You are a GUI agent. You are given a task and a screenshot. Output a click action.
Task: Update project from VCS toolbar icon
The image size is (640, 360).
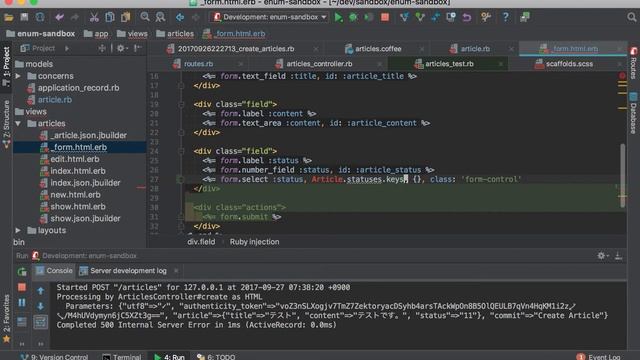[404, 17]
